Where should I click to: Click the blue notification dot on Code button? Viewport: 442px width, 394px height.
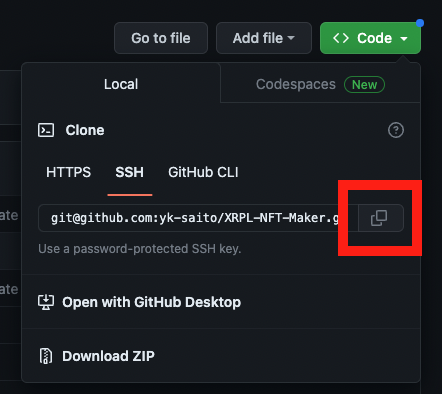(x=420, y=23)
